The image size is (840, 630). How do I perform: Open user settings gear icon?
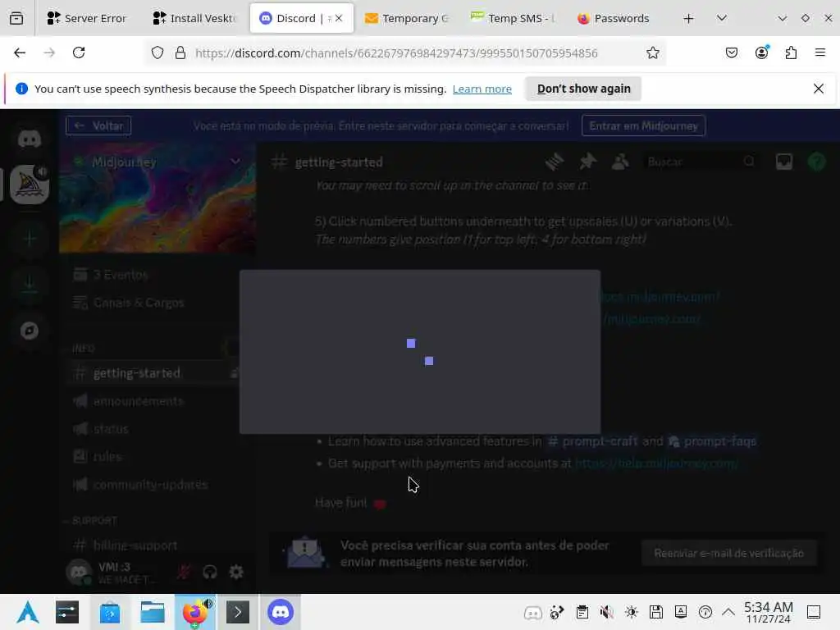(x=236, y=572)
